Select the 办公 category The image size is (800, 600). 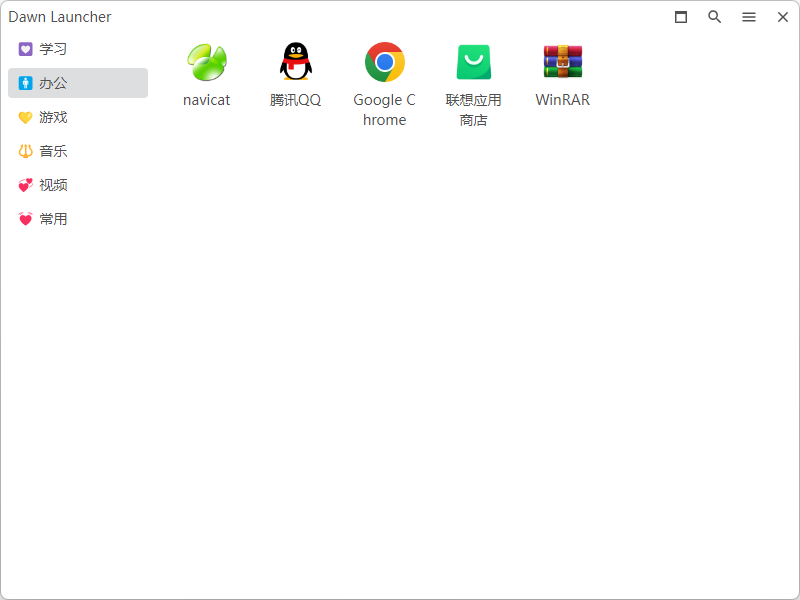tap(78, 83)
